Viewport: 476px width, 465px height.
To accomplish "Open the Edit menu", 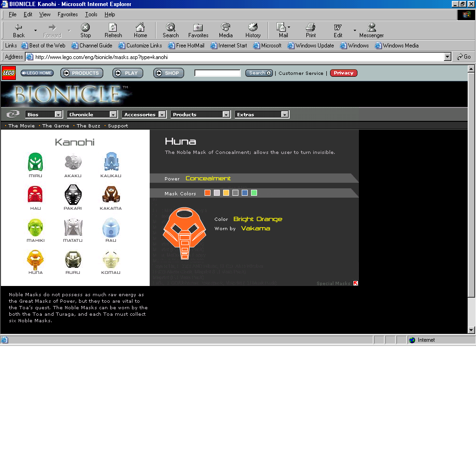I will pyautogui.click(x=28, y=14).
